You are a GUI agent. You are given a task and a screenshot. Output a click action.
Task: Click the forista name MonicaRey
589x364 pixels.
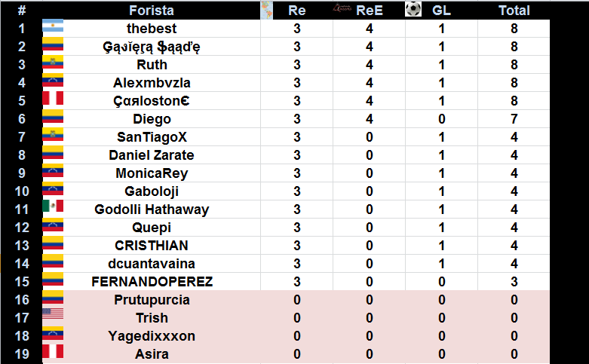[x=152, y=173]
